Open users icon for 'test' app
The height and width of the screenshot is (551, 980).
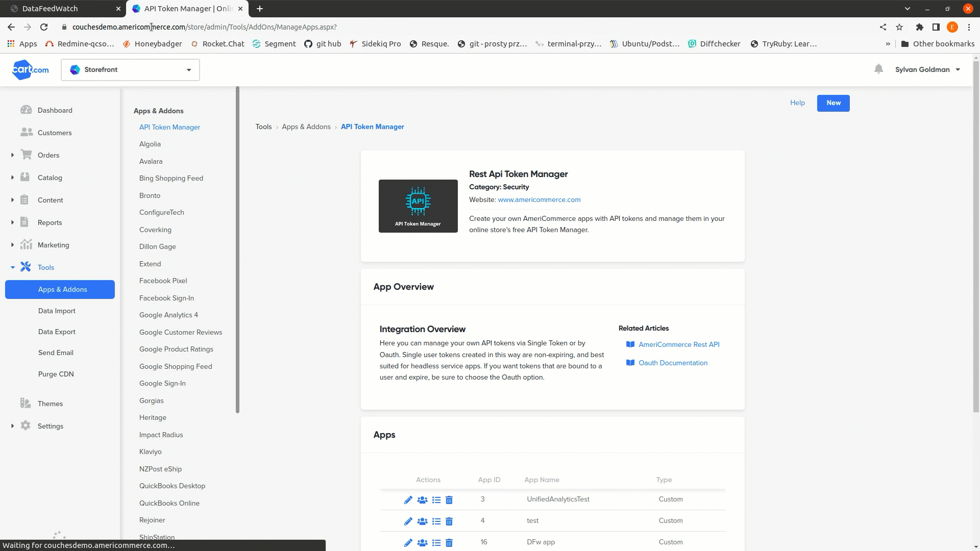422,521
